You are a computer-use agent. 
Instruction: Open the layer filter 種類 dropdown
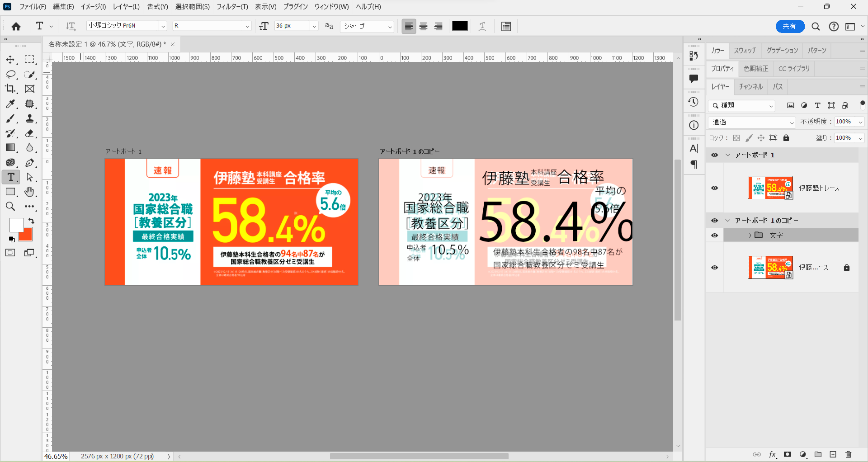tap(741, 105)
